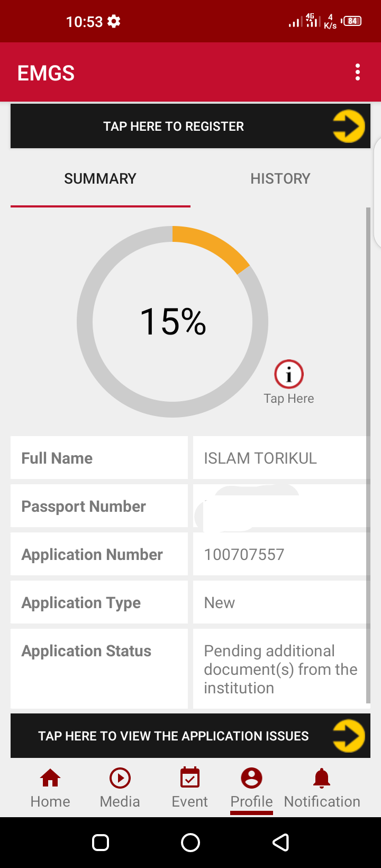Click the application number 100707557
Image resolution: width=381 pixels, height=868 pixels.
(x=244, y=554)
